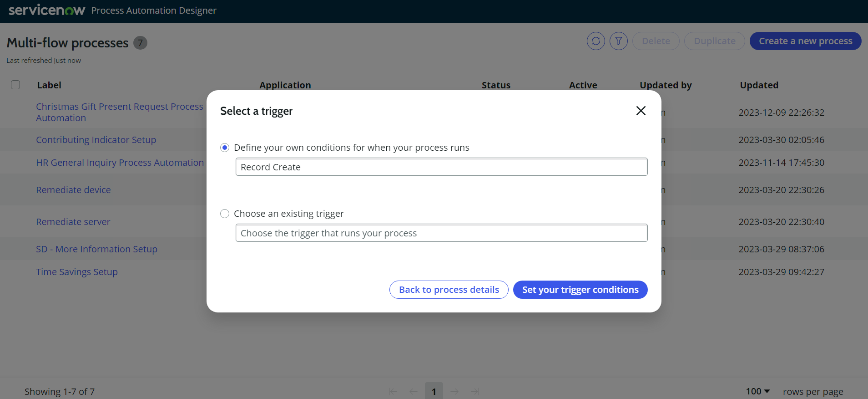This screenshot has height=399, width=868.
Task: Open the filter icon button
Action: point(618,41)
